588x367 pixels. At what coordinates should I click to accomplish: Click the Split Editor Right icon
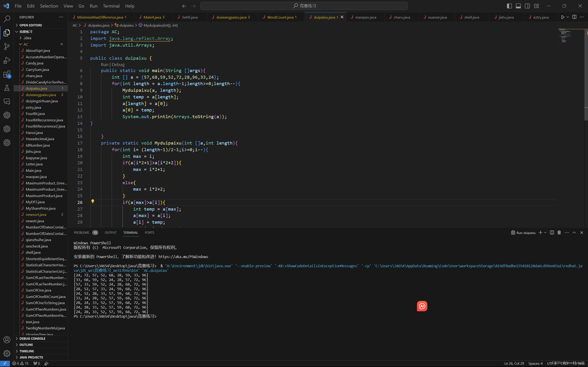574,17
